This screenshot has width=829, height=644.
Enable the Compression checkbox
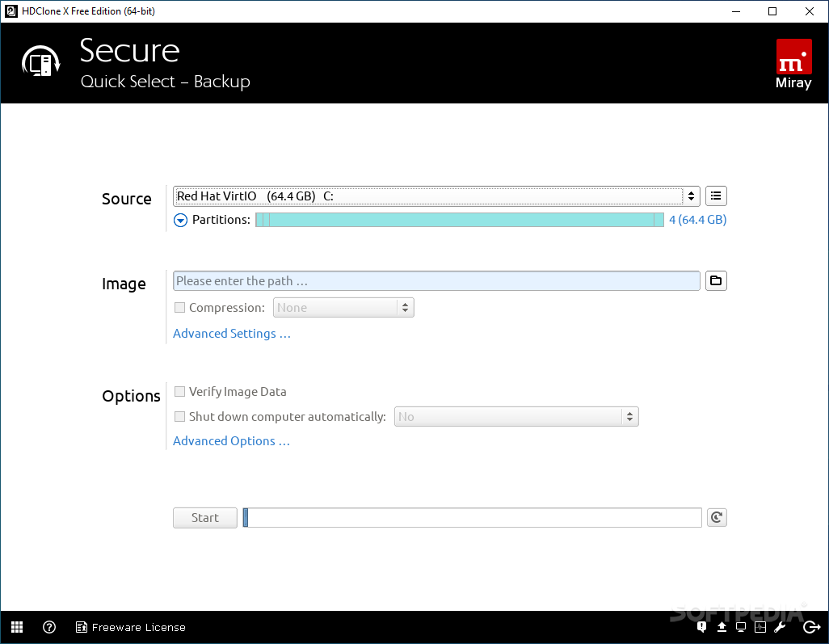click(x=179, y=308)
